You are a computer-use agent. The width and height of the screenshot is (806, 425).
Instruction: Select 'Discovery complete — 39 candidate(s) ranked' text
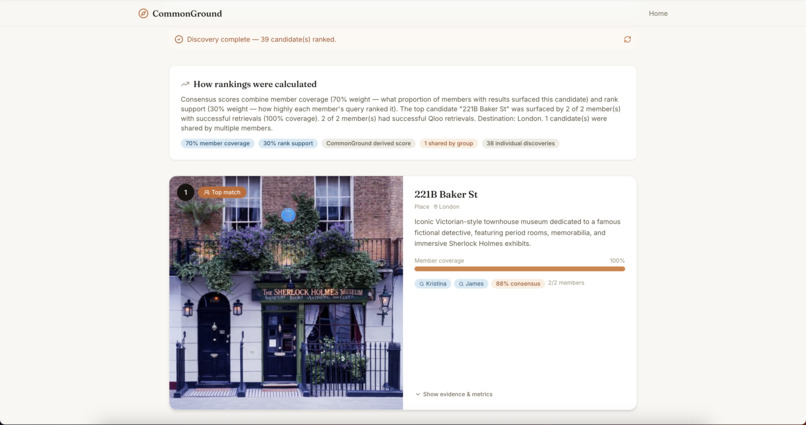[261, 40]
